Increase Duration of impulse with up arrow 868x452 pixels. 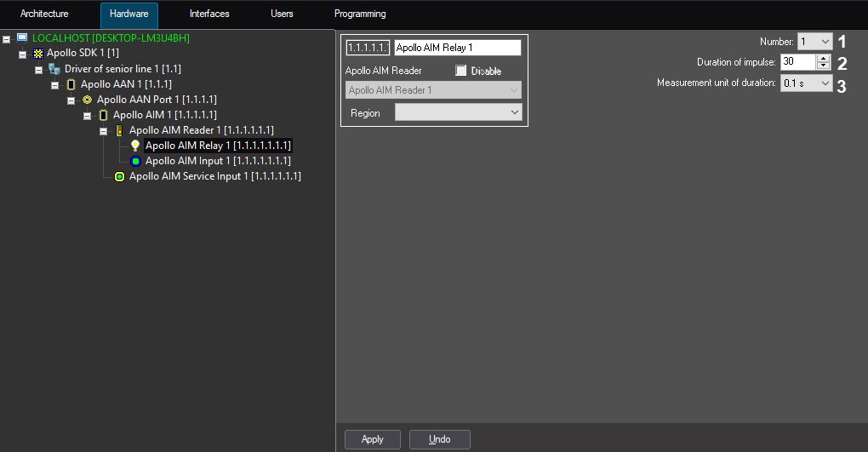pyautogui.click(x=823, y=58)
